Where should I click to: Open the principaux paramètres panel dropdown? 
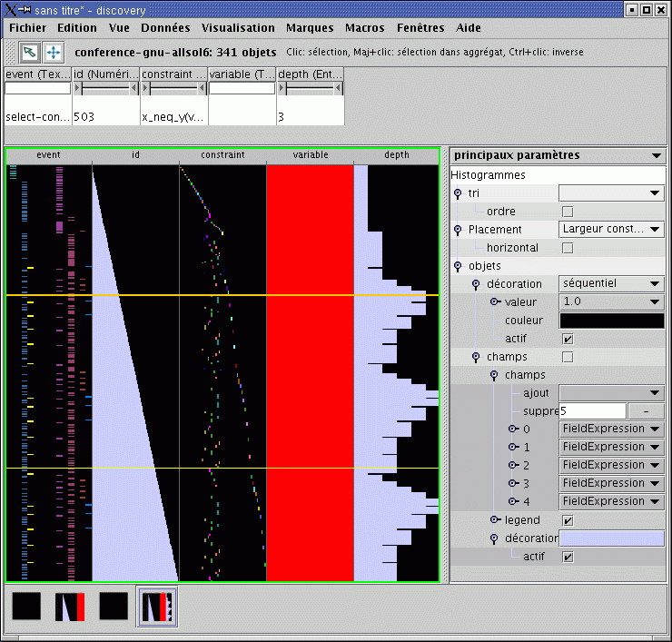657,156
